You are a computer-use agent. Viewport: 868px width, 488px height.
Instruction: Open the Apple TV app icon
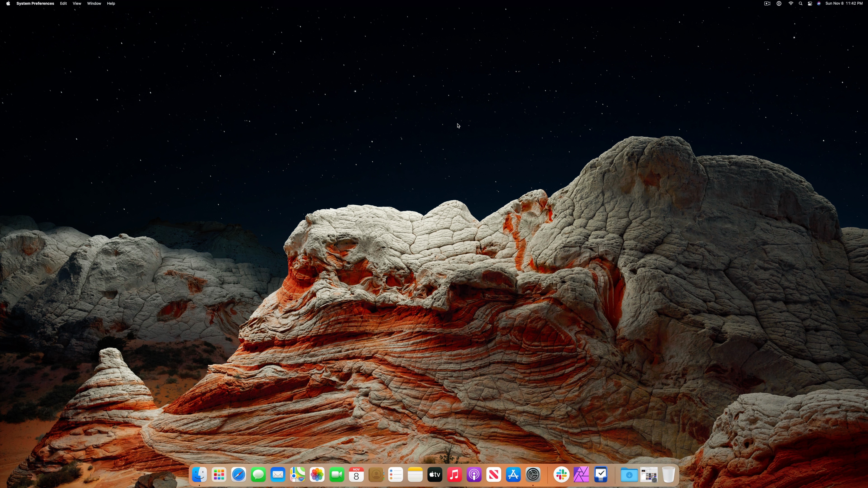click(435, 475)
